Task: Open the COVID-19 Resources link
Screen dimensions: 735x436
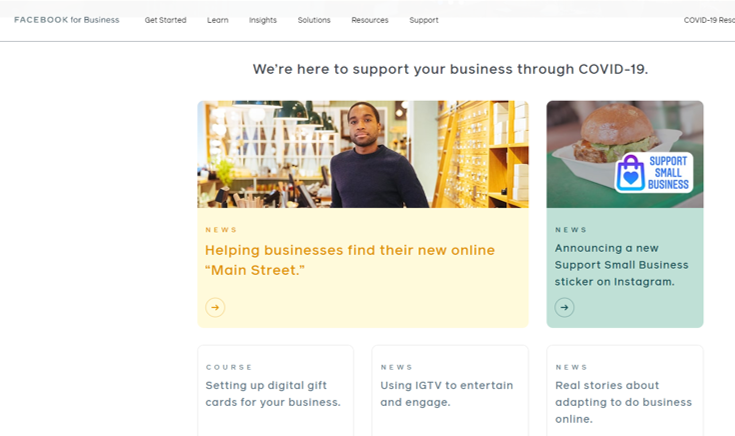Action: pos(709,20)
